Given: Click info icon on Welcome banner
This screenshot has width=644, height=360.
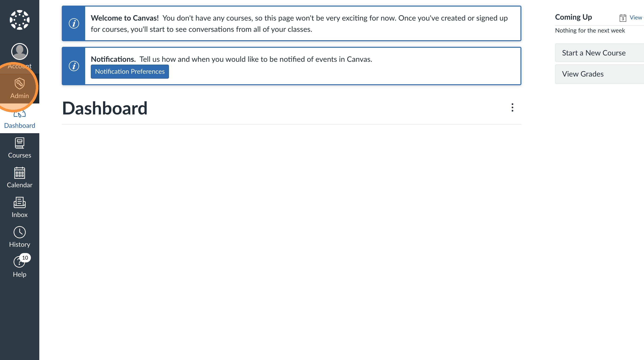Looking at the screenshot, I should (x=74, y=23).
